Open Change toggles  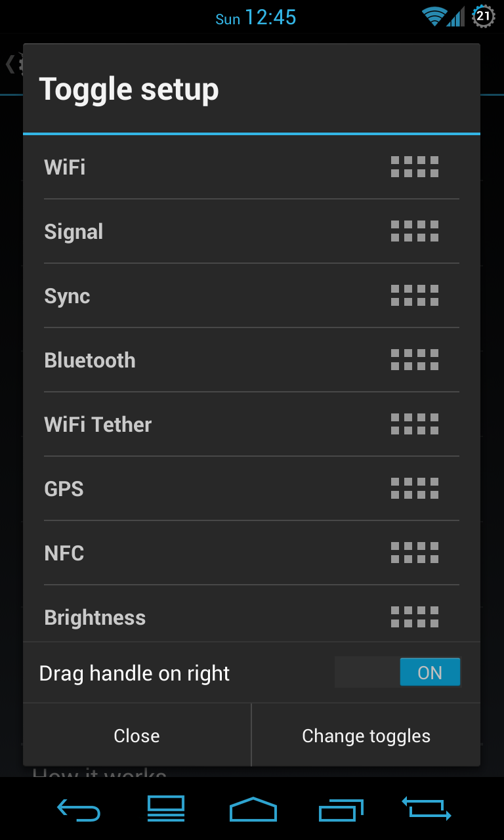[366, 736]
